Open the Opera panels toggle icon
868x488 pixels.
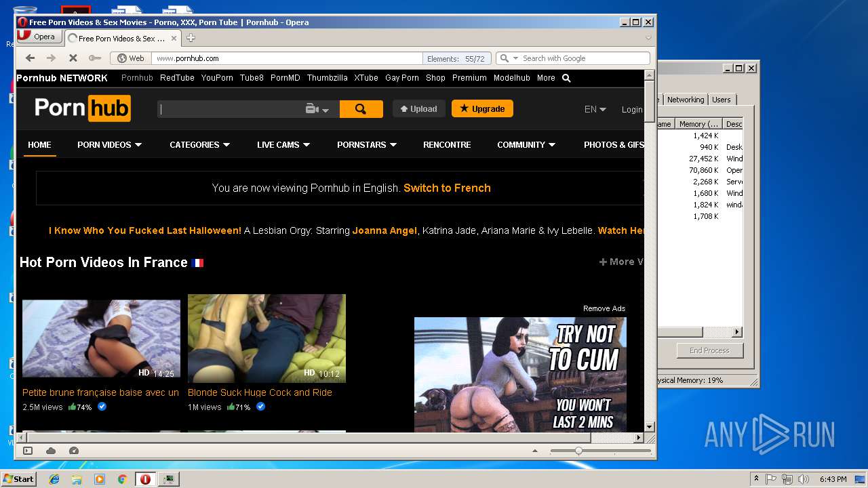coord(28,451)
